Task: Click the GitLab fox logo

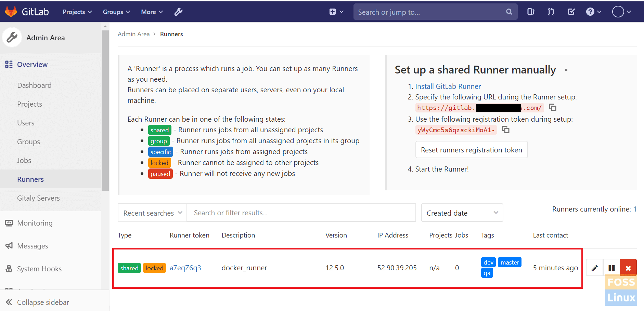Action: [x=11, y=12]
